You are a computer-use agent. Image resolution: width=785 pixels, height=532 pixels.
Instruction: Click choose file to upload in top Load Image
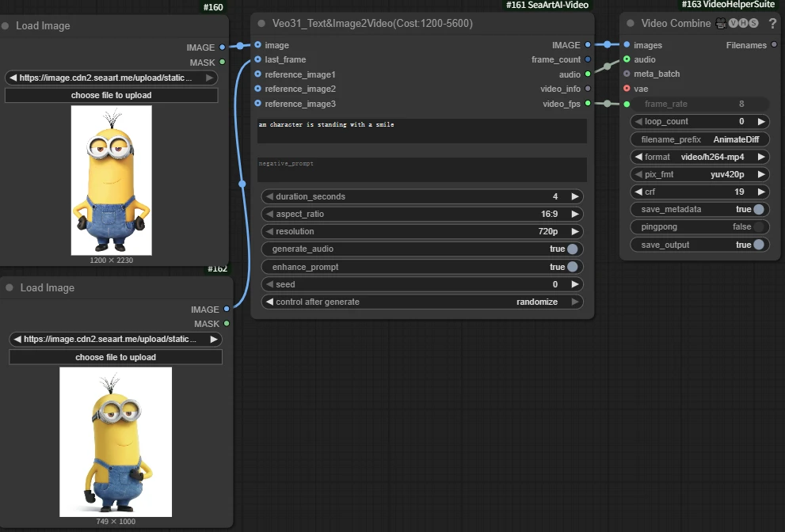click(x=111, y=96)
